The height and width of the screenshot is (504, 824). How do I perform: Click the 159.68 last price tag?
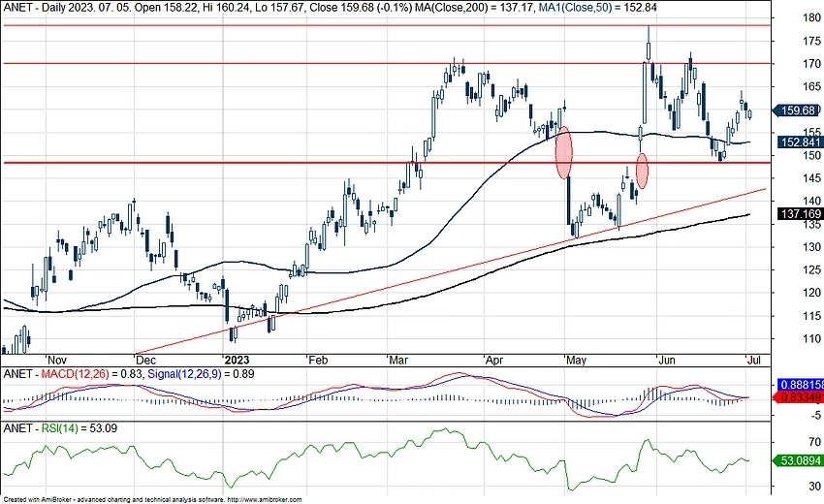797,110
